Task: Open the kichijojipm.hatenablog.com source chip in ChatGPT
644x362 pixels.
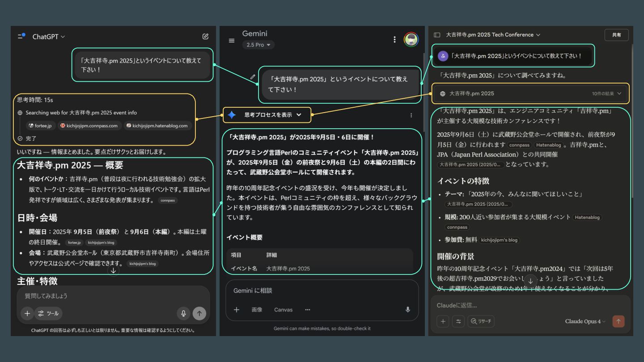Action: click(157, 126)
